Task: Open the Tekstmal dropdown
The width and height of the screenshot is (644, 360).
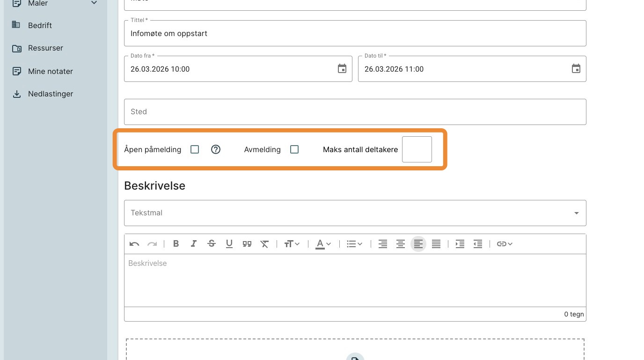Action: (355, 213)
